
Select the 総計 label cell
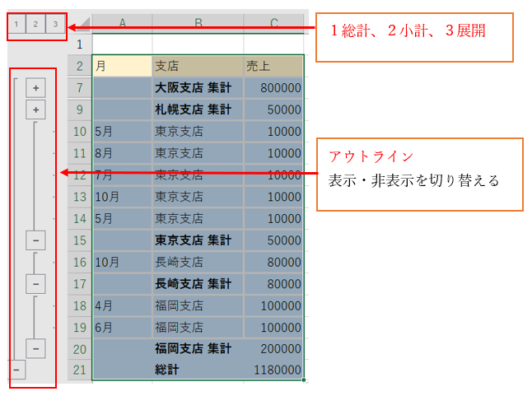pyautogui.click(x=198, y=370)
